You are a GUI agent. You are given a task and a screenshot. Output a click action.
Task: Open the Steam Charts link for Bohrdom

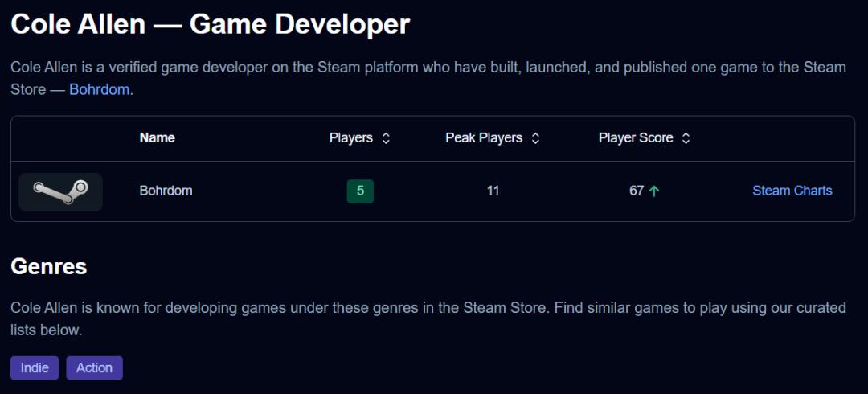(x=792, y=191)
